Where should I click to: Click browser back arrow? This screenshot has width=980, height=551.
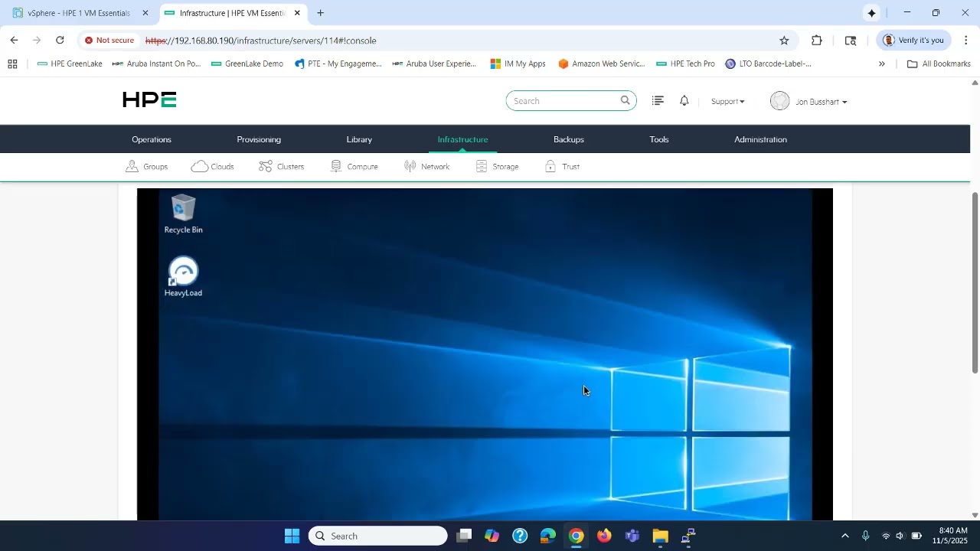tap(14, 41)
